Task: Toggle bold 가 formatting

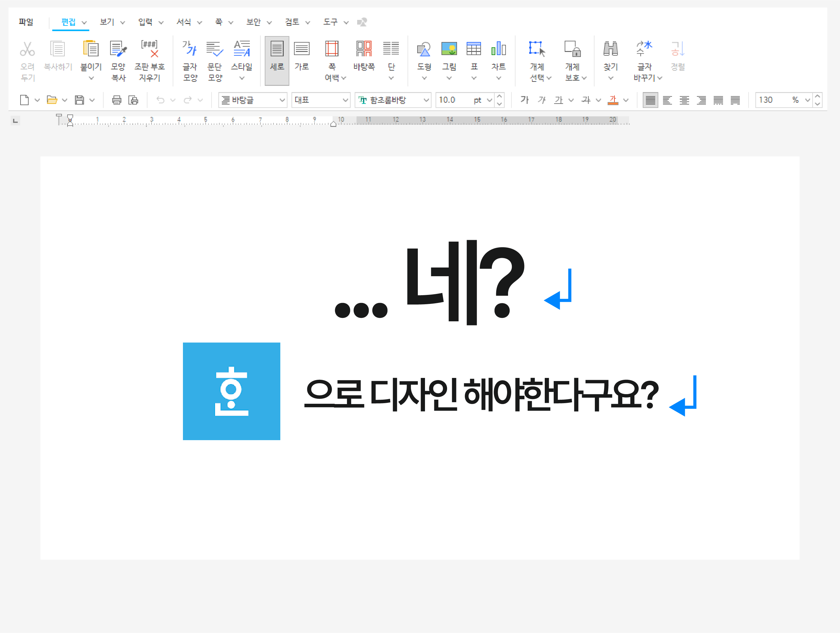Action: 525,100
